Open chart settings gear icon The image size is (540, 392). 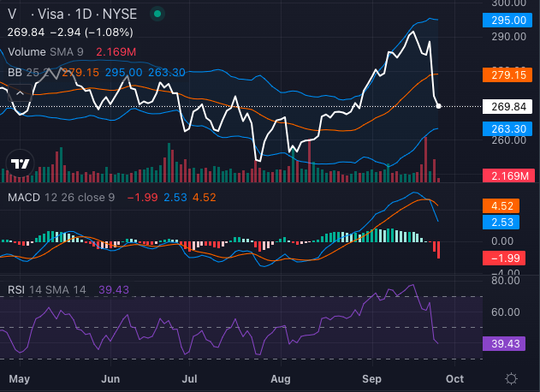click(x=511, y=379)
